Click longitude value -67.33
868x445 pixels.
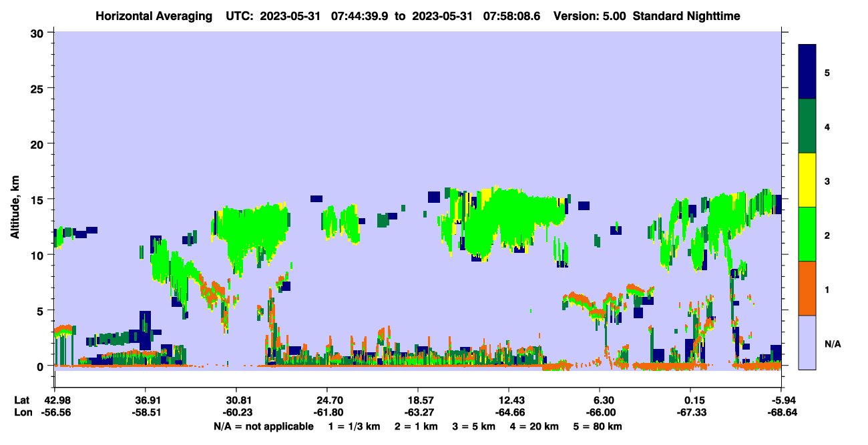[690, 412]
